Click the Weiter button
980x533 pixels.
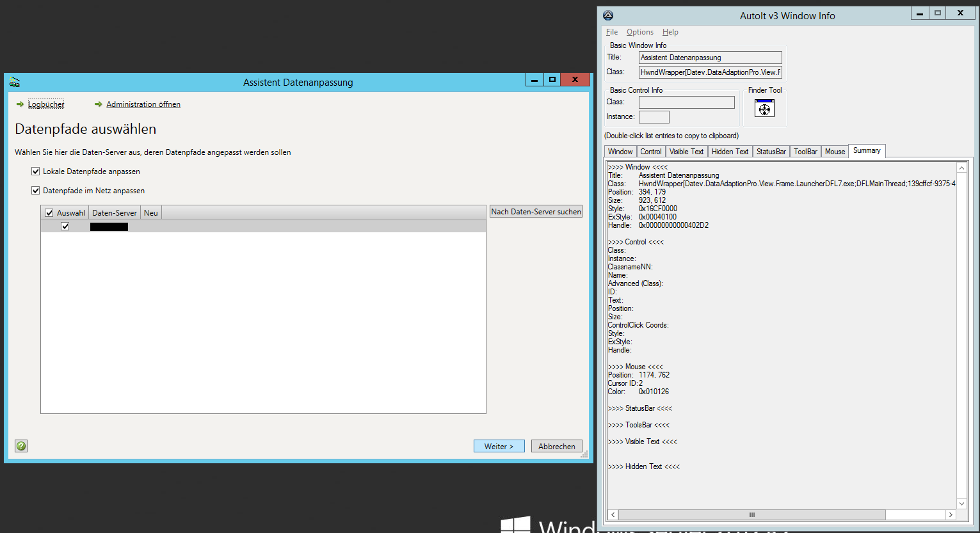coord(499,447)
